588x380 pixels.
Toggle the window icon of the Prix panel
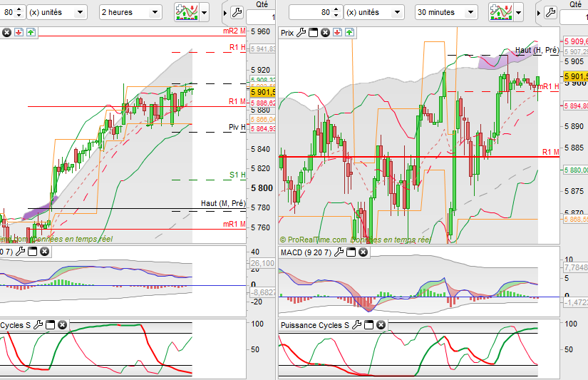tap(313, 33)
